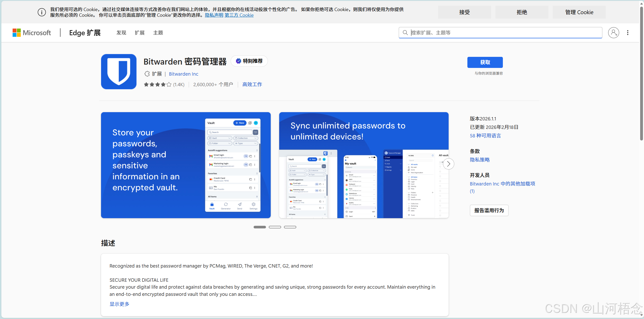
Task: Open the Bitwarden Inc publisher link
Action: (184, 74)
